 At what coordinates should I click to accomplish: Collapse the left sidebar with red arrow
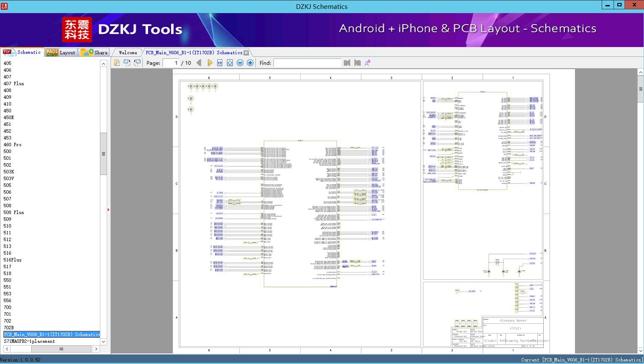[108, 210]
